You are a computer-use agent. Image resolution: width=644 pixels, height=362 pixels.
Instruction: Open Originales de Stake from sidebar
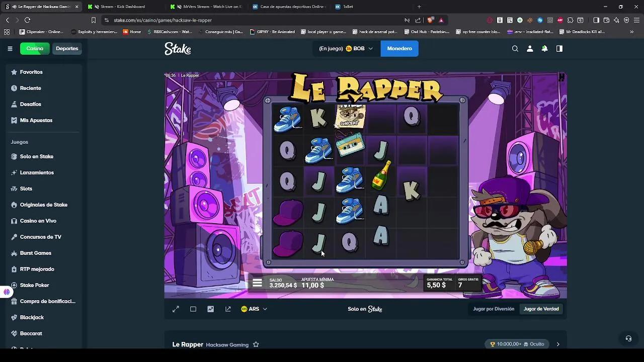[43, 205]
